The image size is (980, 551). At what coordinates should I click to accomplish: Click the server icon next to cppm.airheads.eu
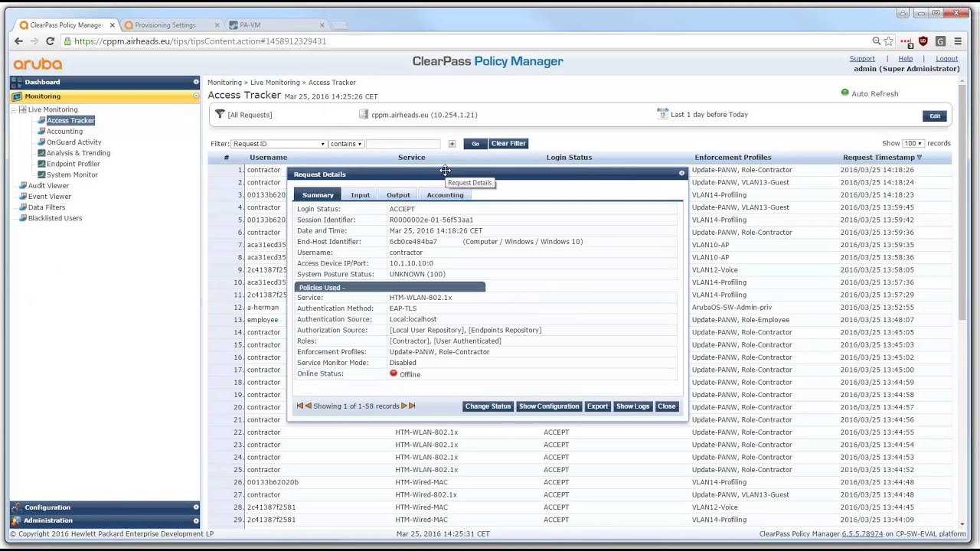tap(364, 114)
